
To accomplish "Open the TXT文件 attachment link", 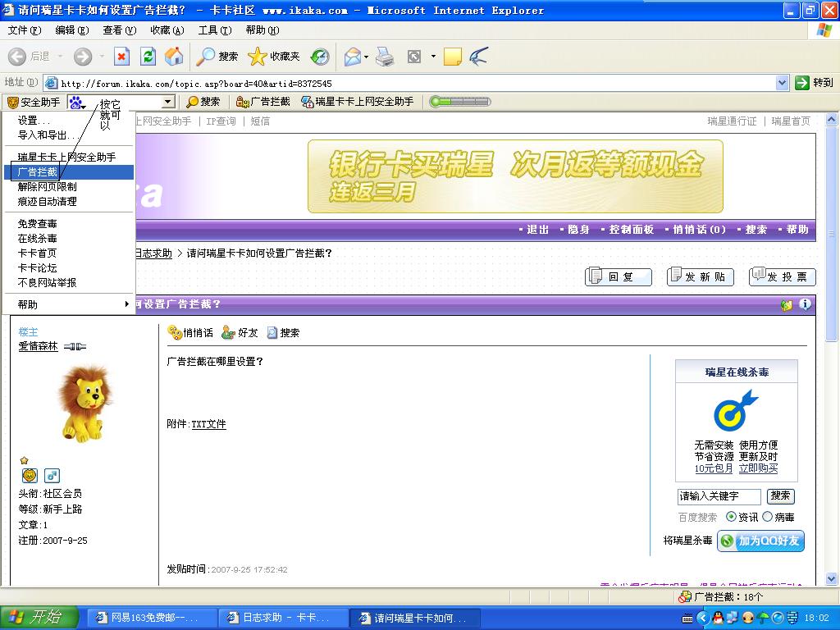I will pos(209,424).
